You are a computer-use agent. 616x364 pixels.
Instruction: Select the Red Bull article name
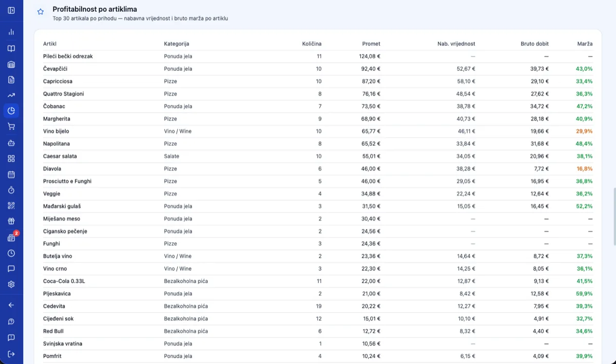(x=53, y=331)
